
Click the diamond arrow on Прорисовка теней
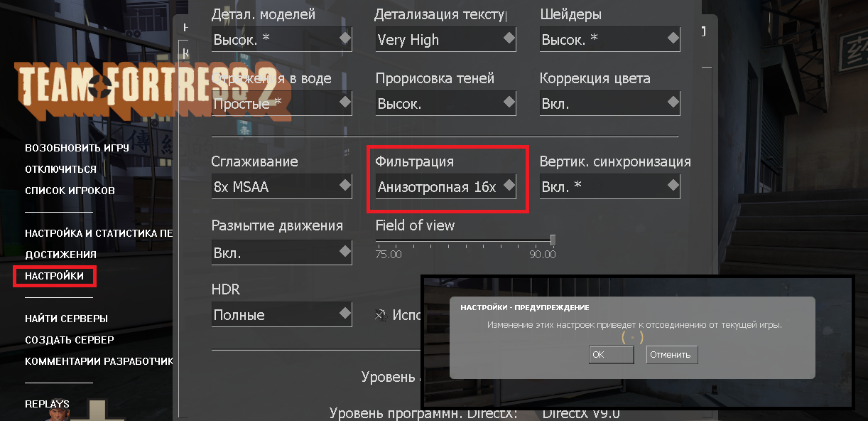509,102
